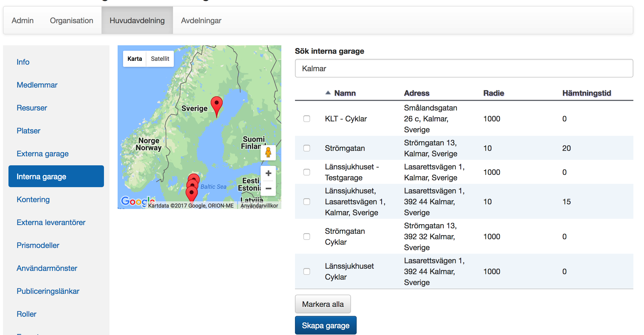644x335 pixels.
Task: Open the Organisation tab
Action: (x=71, y=20)
